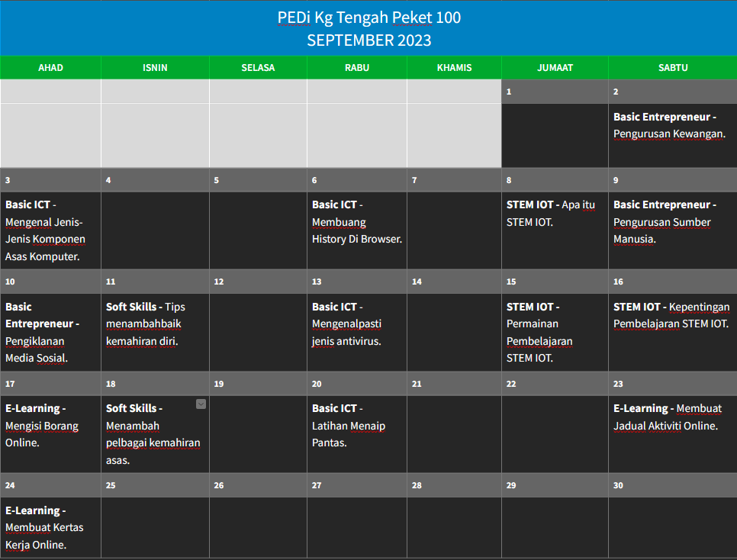737x560 pixels.
Task: Select the Permainan Pembelajaran STEM IOT cell
Action: coord(555,332)
